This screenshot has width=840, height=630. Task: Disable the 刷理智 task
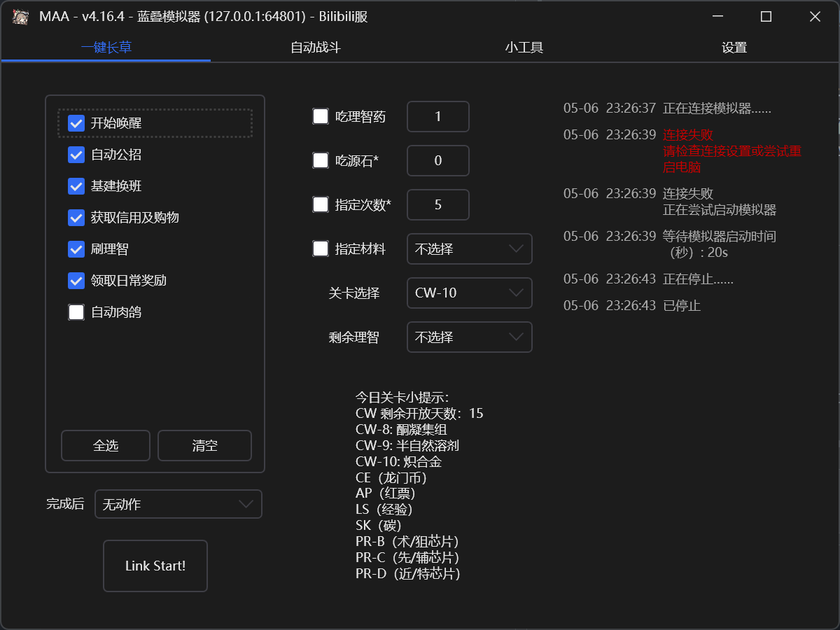point(76,249)
